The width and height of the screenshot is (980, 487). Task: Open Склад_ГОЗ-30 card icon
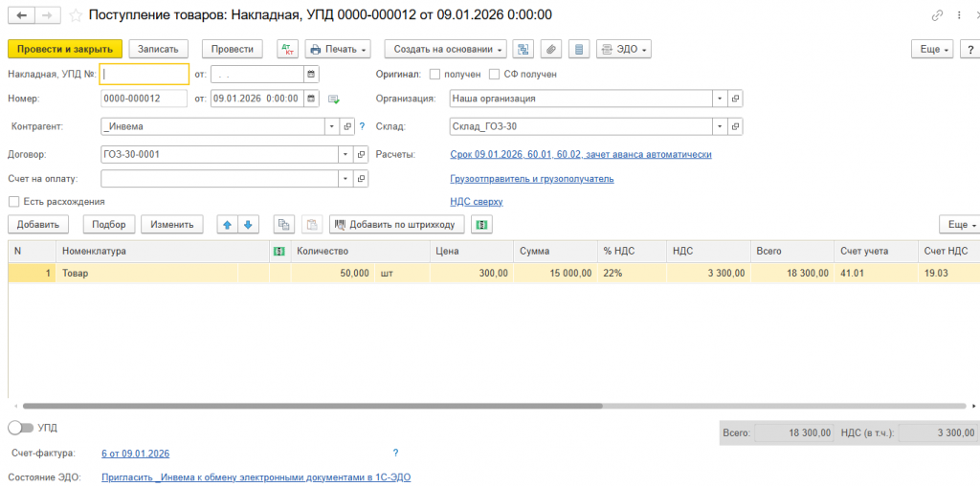coord(736,126)
